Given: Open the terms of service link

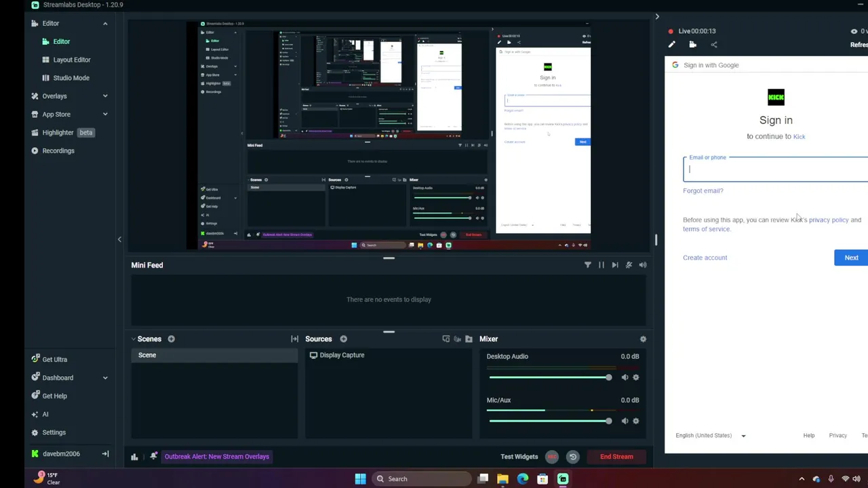Looking at the screenshot, I should click(707, 229).
